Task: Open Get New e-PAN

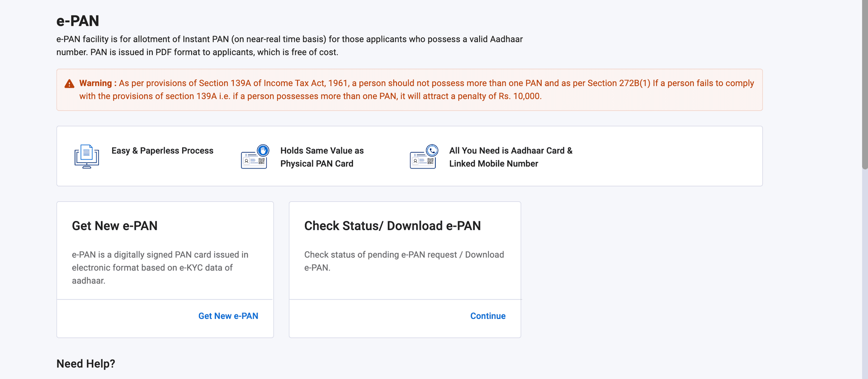Action: 228,316
